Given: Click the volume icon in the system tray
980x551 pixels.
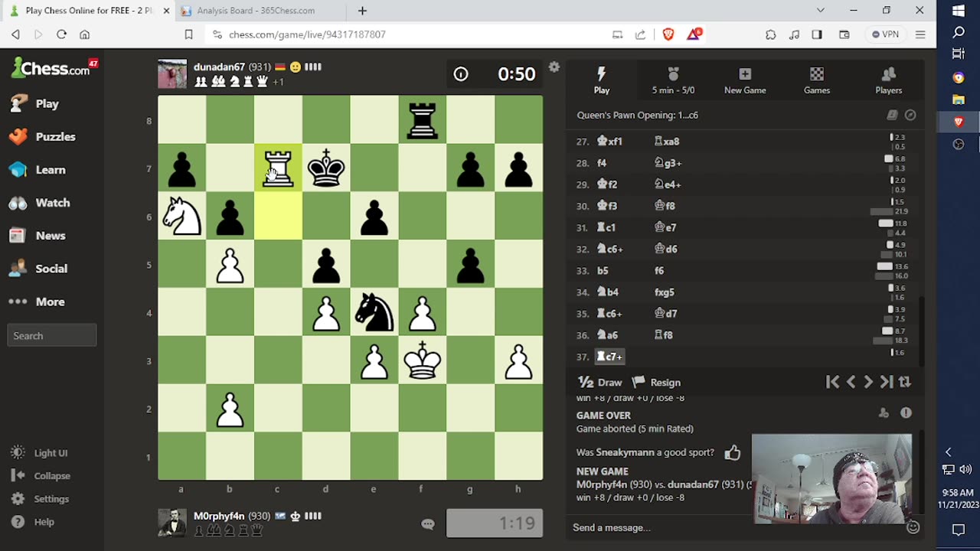Looking at the screenshot, I should pyautogui.click(x=965, y=470).
